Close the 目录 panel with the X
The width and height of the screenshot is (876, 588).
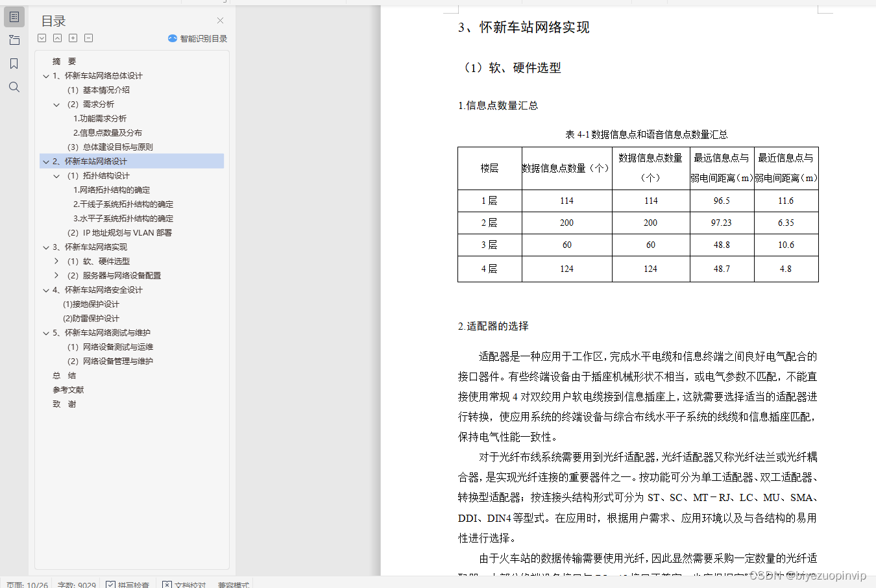(x=219, y=20)
